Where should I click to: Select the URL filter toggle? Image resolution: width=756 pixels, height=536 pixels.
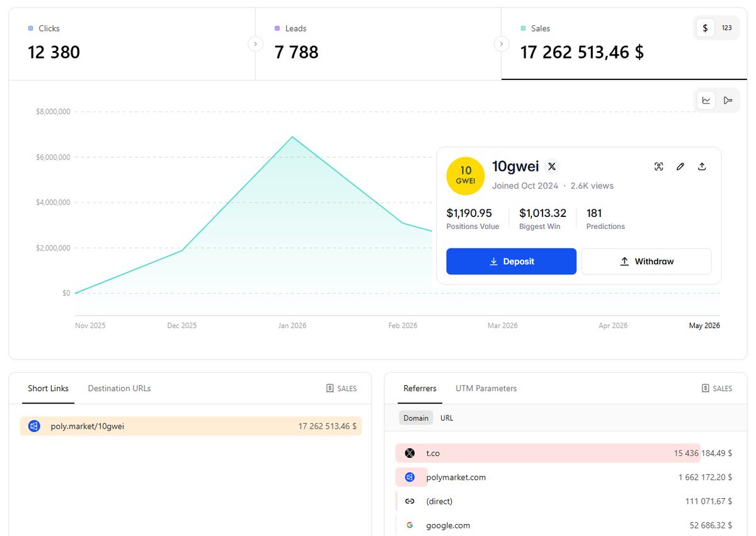(447, 418)
